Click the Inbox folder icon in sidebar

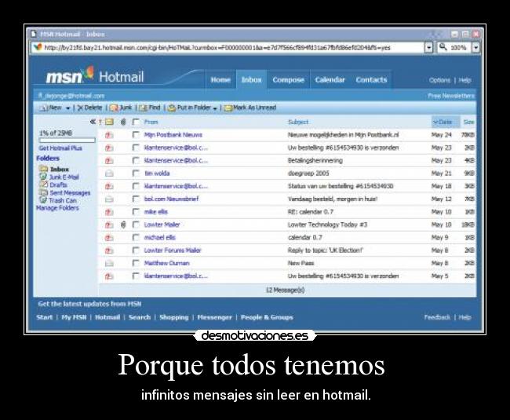[x=43, y=169]
